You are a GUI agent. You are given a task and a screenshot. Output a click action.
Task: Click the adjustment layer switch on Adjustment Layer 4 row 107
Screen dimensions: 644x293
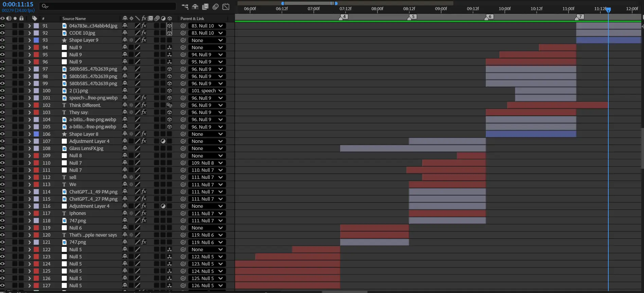pos(163,141)
